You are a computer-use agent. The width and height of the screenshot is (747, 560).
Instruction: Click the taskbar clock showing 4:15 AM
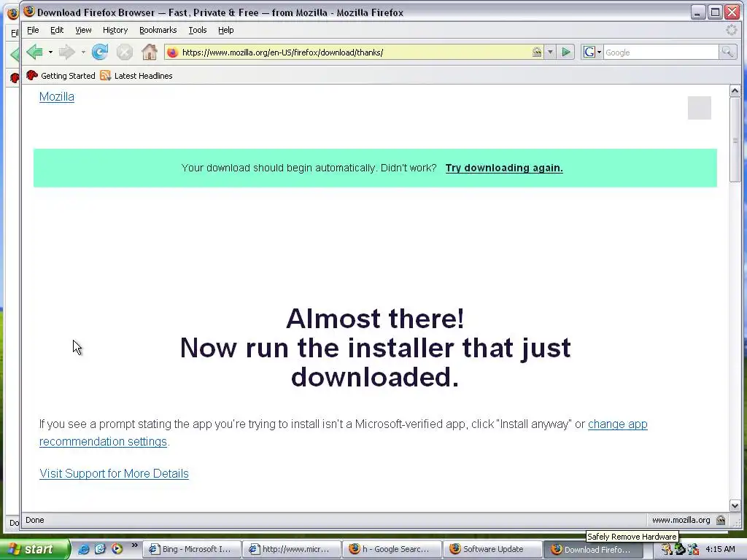point(720,550)
